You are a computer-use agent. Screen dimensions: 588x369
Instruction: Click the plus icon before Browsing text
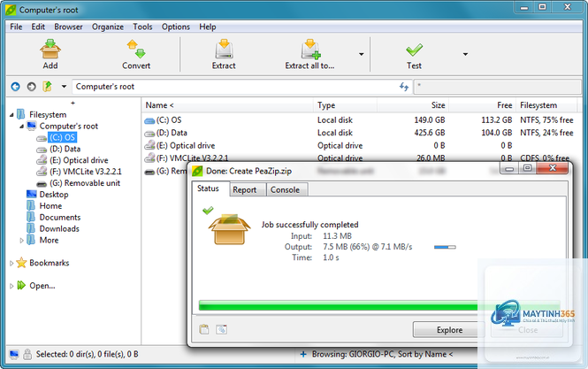[303, 354]
